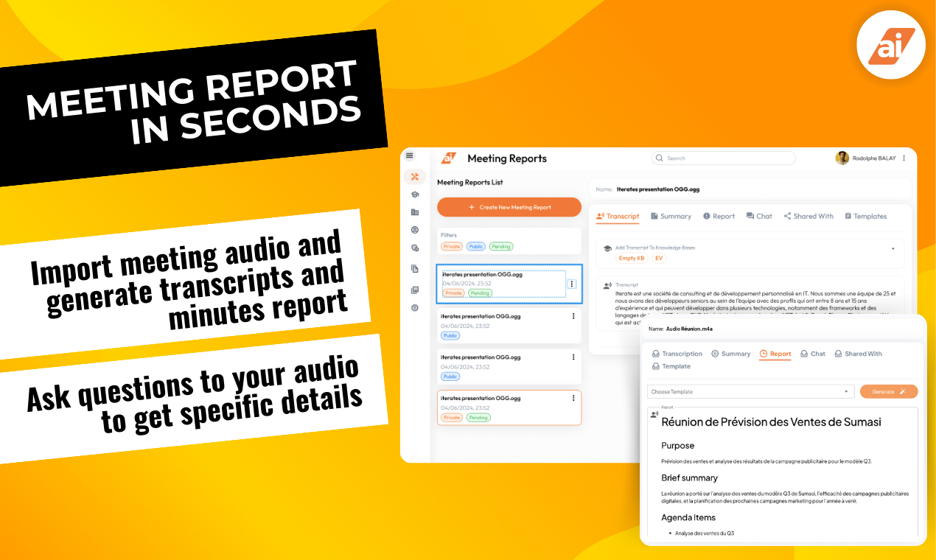Open the Template tab in Audio Réunion panel
The height and width of the screenshot is (560, 936).
click(x=671, y=366)
